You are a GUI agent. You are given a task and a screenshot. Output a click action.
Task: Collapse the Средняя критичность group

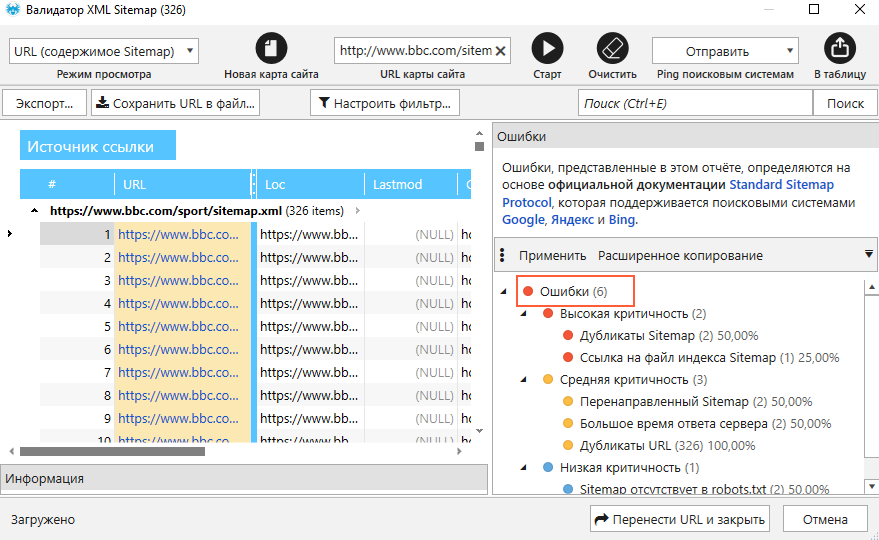click(x=524, y=379)
